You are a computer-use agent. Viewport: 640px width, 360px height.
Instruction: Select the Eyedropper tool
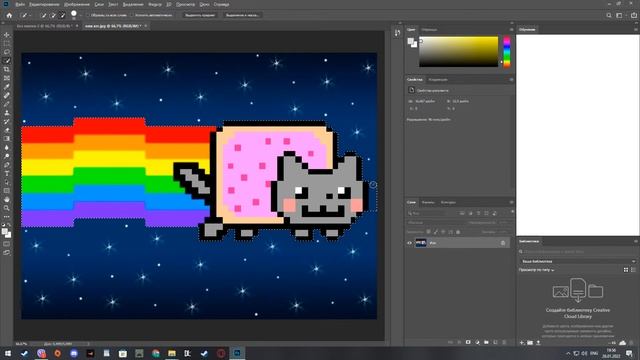click(x=7, y=87)
